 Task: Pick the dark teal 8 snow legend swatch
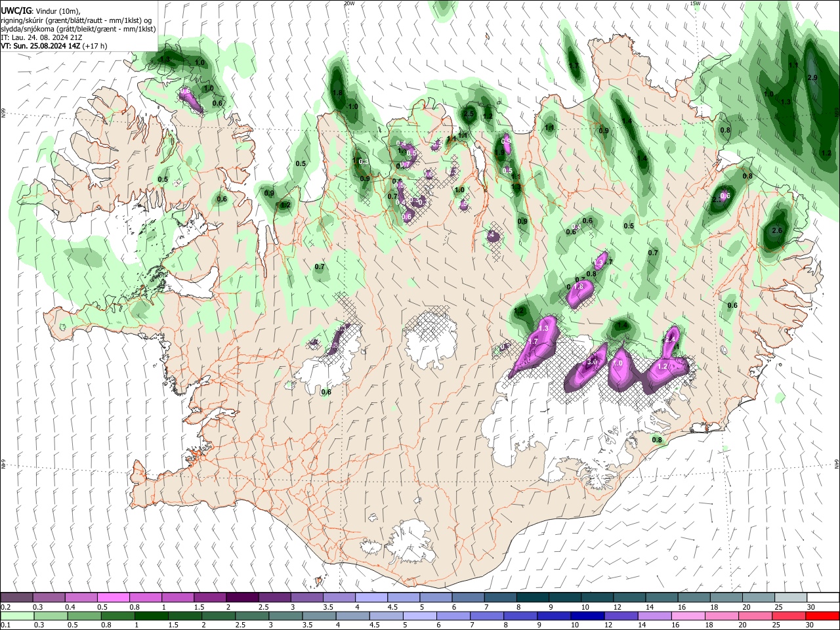pos(532,598)
